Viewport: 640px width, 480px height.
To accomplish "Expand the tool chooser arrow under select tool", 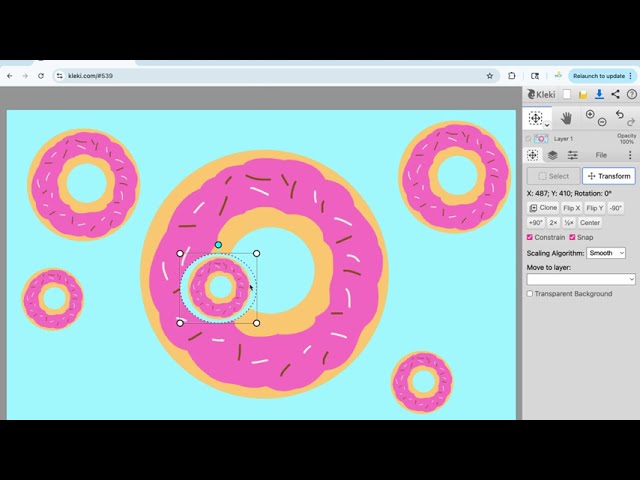I will (547, 125).
